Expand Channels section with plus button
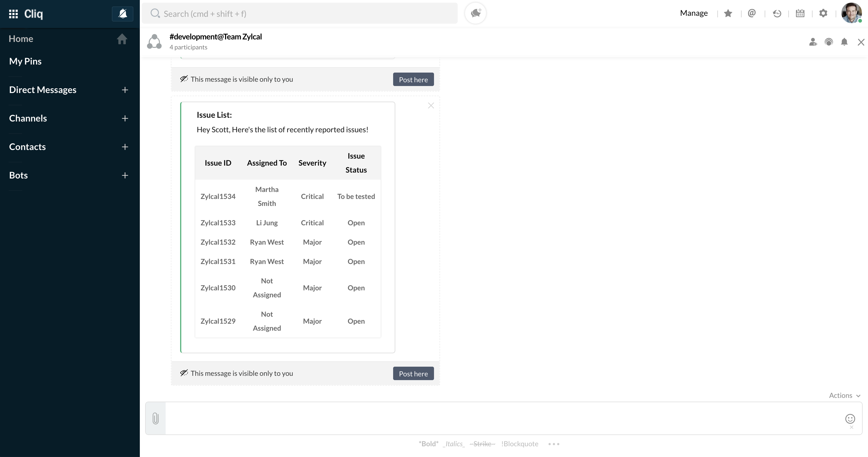868x457 pixels. pyautogui.click(x=125, y=119)
